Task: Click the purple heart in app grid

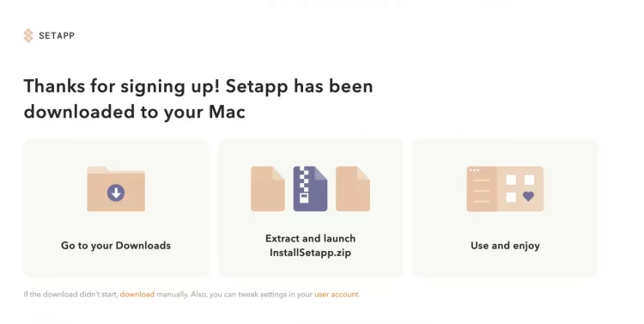Action: point(529,196)
